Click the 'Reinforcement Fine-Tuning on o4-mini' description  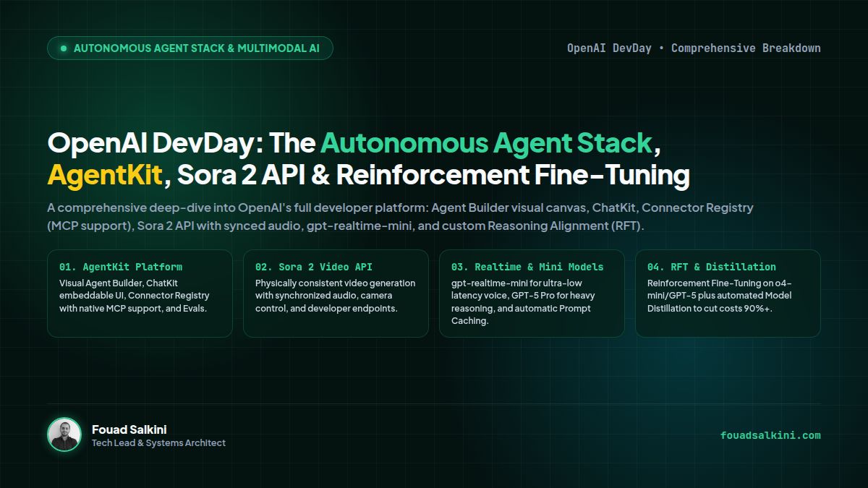pyautogui.click(x=721, y=296)
